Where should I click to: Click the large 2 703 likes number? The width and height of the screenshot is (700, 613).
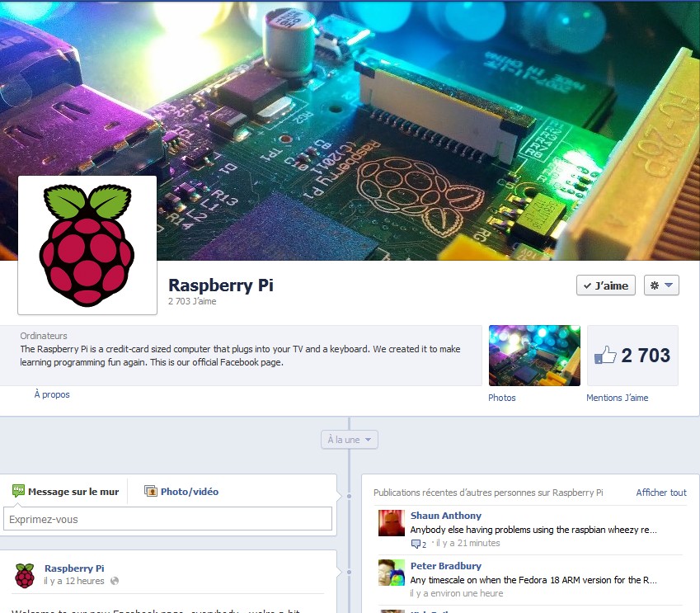(646, 356)
